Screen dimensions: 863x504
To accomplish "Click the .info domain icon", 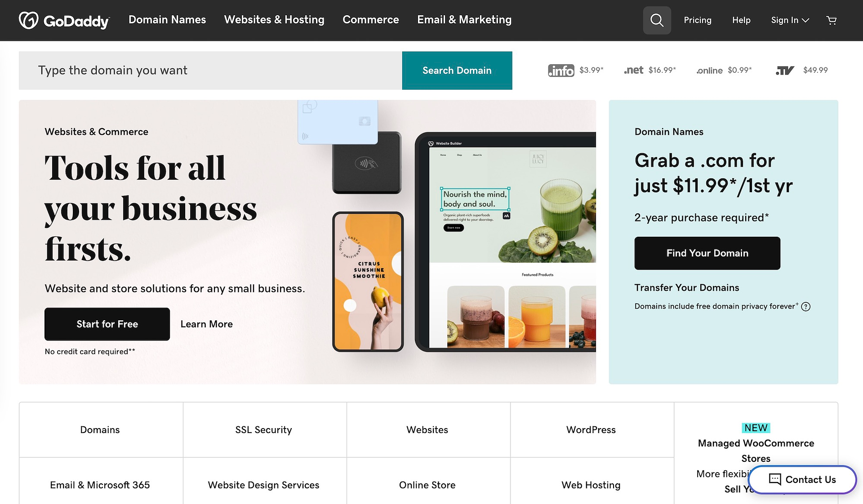I will 561,70.
